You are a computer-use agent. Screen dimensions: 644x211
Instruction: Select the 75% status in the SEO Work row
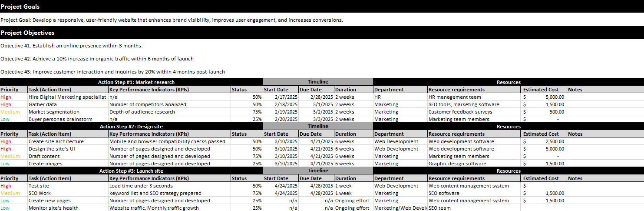(247, 193)
